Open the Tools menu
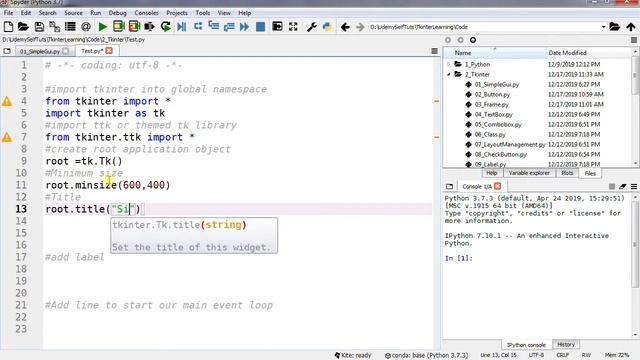 tap(202, 13)
